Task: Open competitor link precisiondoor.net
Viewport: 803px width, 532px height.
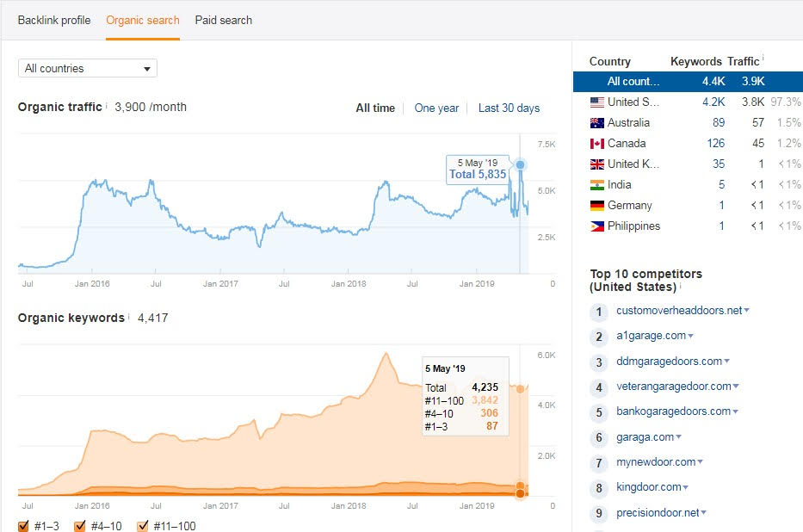Action: point(658,512)
